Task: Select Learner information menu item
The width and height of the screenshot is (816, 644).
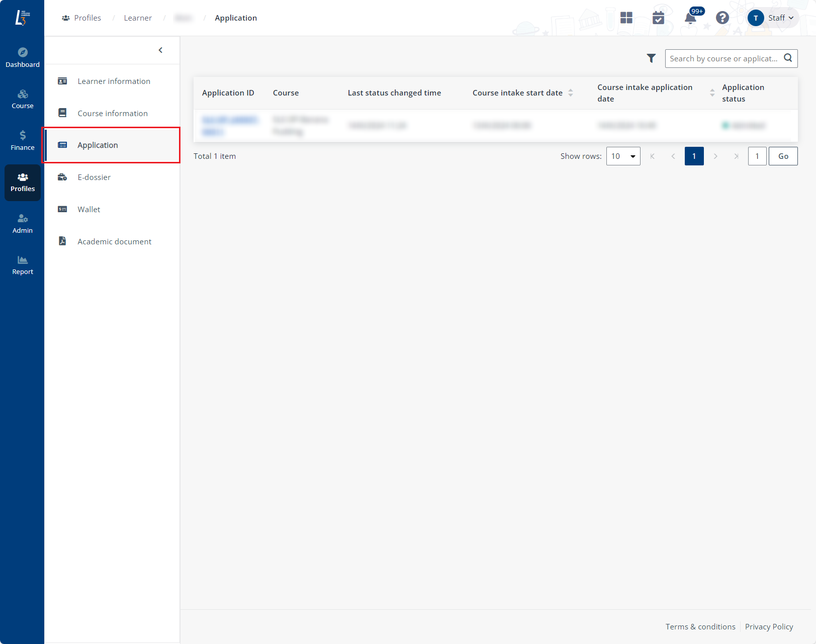Action: point(114,81)
